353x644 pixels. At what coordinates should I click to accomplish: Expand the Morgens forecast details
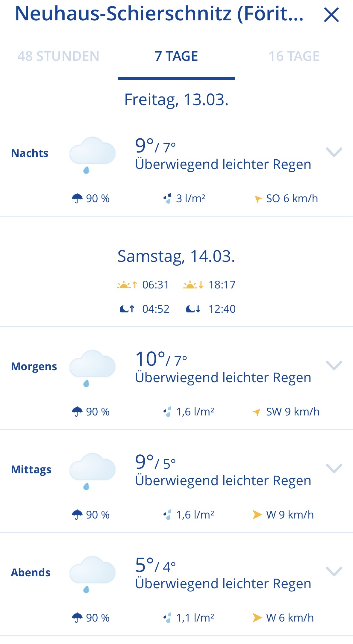click(x=334, y=365)
